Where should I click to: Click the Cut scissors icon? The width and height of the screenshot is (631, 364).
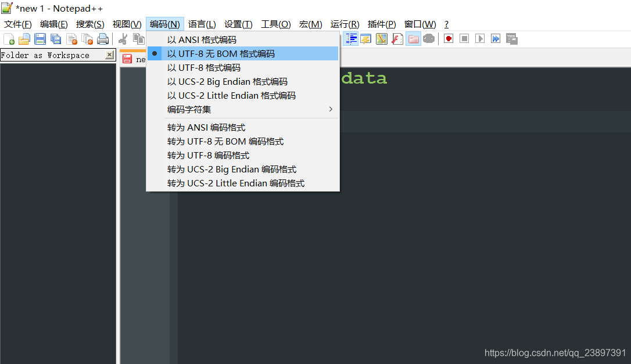[123, 39]
